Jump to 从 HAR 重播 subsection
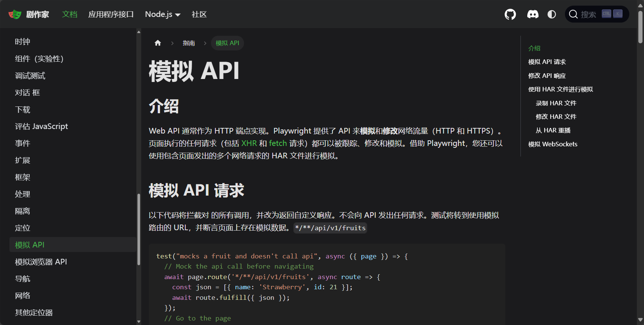Image resolution: width=644 pixels, height=325 pixels. coord(553,130)
